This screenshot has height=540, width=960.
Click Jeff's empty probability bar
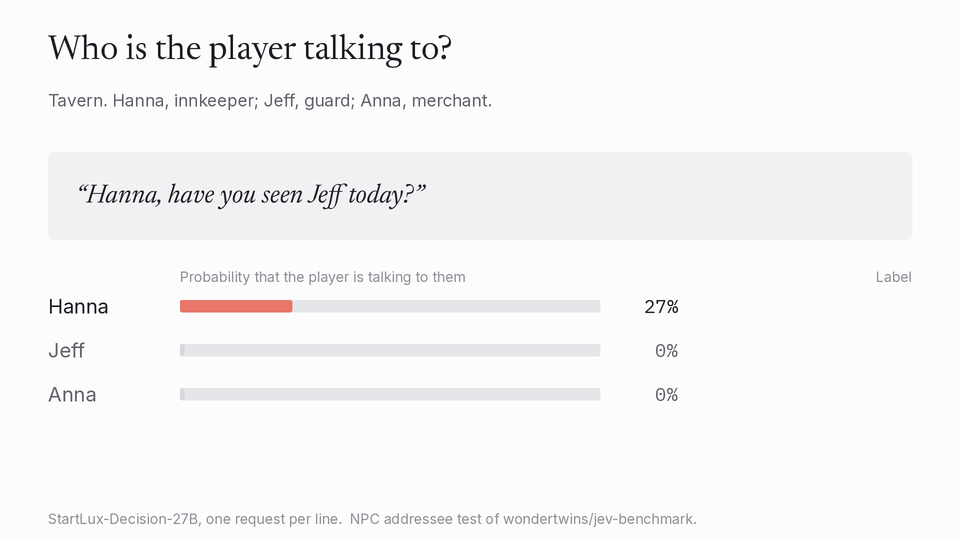point(390,351)
